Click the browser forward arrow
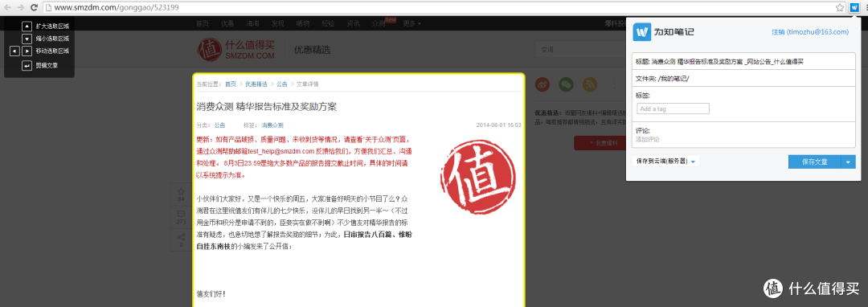 click(20, 8)
